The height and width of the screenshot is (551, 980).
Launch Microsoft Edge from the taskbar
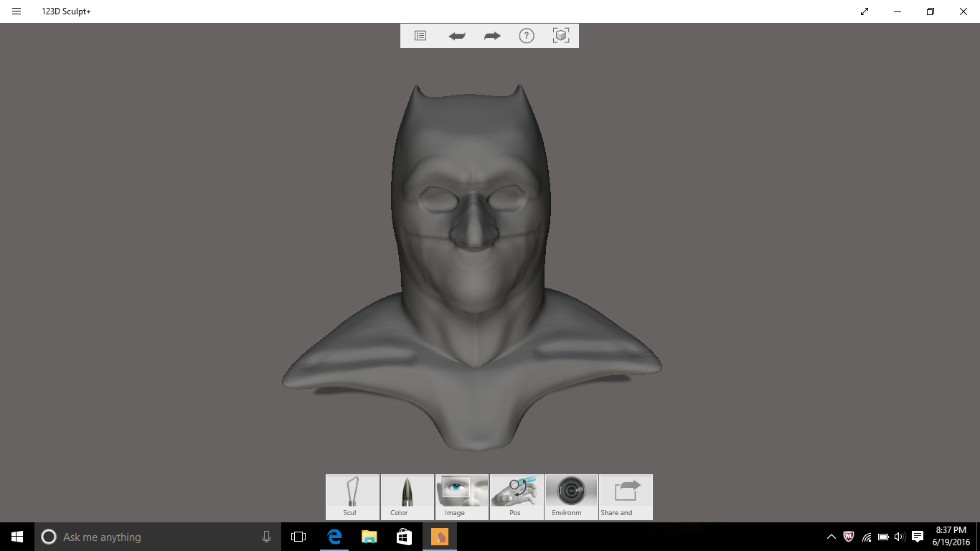pos(334,537)
